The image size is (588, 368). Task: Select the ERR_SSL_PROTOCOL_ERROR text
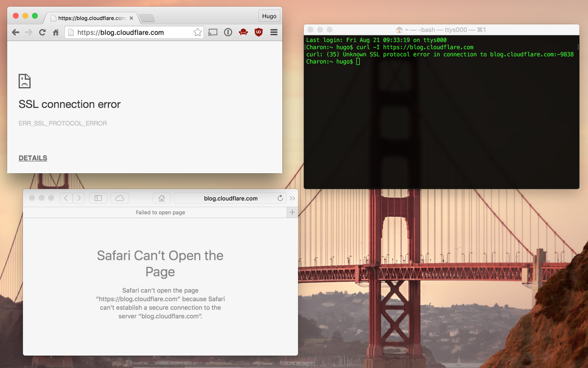pyautogui.click(x=63, y=123)
